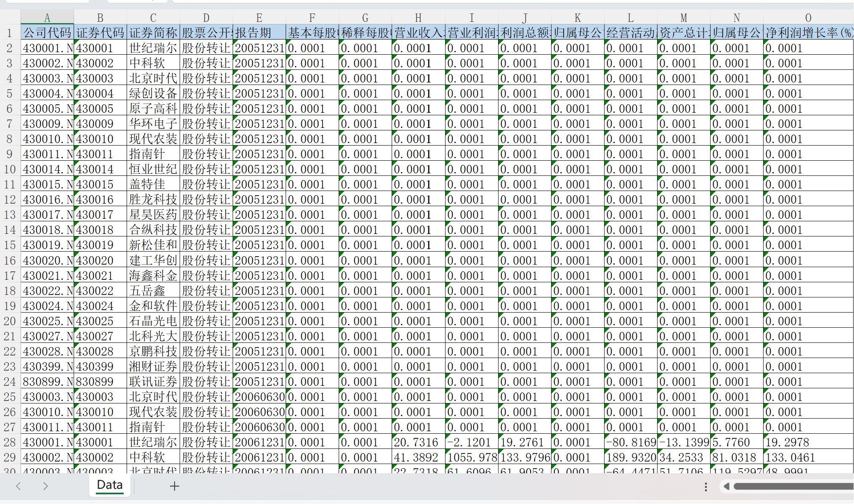
Task: Click the 报告期 header cell
Action: (259, 33)
